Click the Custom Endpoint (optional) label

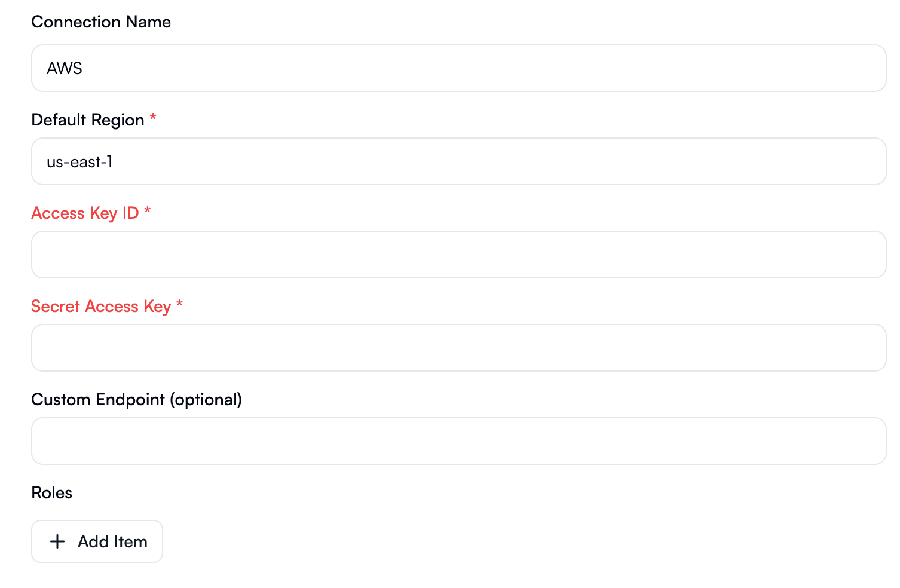click(136, 399)
